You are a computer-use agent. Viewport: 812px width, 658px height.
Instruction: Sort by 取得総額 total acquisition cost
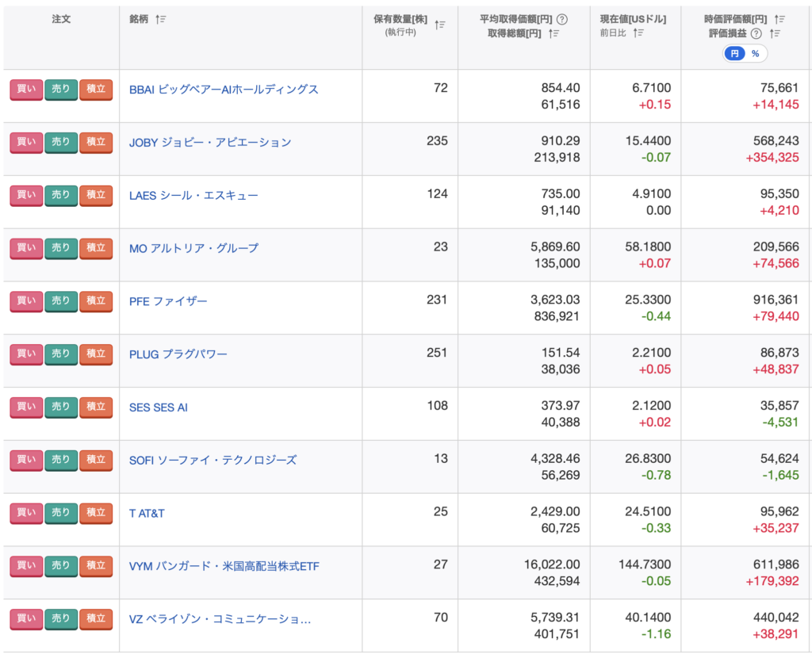point(554,33)
